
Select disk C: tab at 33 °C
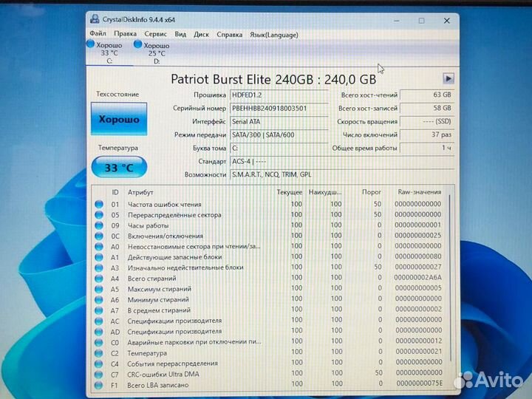[109, 52]
